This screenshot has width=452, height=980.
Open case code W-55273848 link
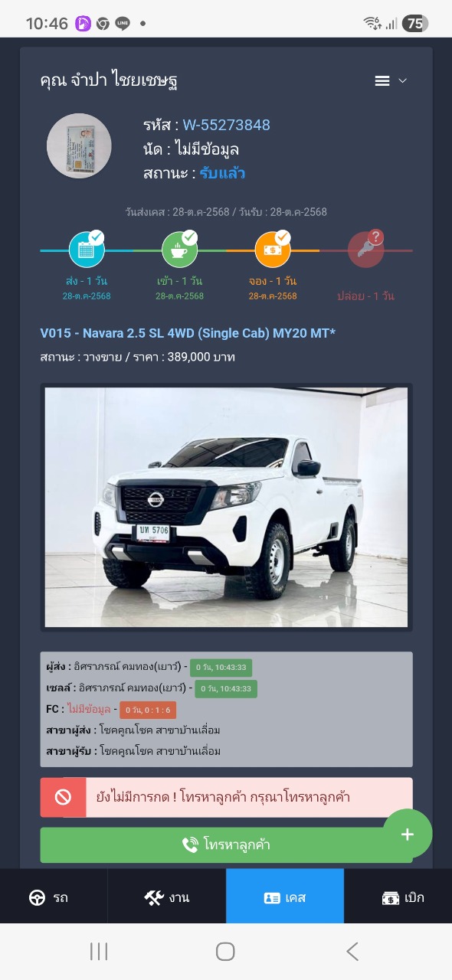[226, 125]
